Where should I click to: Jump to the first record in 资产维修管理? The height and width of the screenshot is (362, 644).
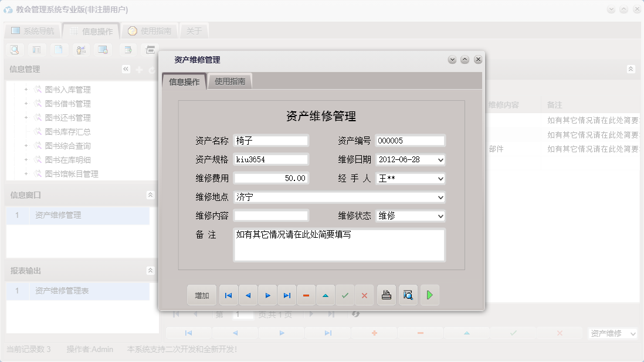point(228,295)
